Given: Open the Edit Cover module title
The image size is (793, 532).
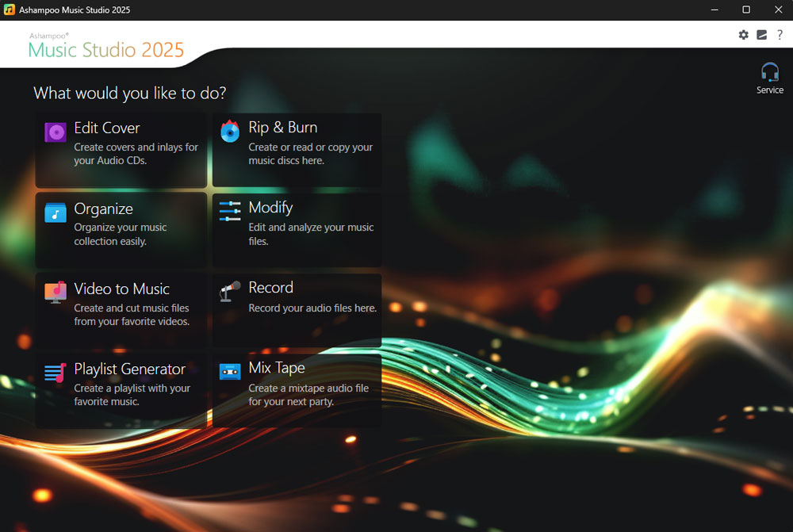Looking at the screenshot, I should point(107,128).
